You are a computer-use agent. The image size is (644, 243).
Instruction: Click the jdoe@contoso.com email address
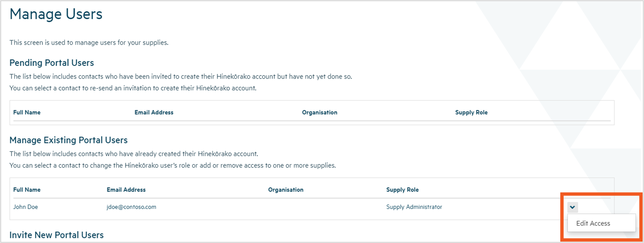[x=131, y=207]
